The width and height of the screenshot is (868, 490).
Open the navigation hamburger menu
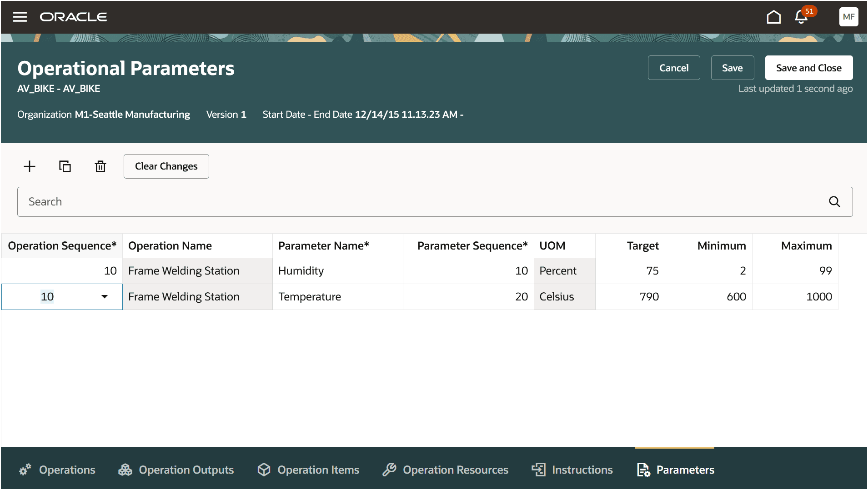point(20,16)
